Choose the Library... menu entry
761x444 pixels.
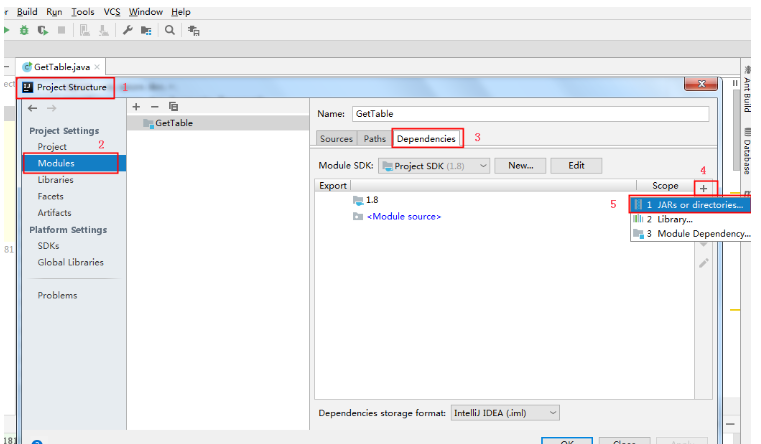pyautogui.click(x=691, y=219)
